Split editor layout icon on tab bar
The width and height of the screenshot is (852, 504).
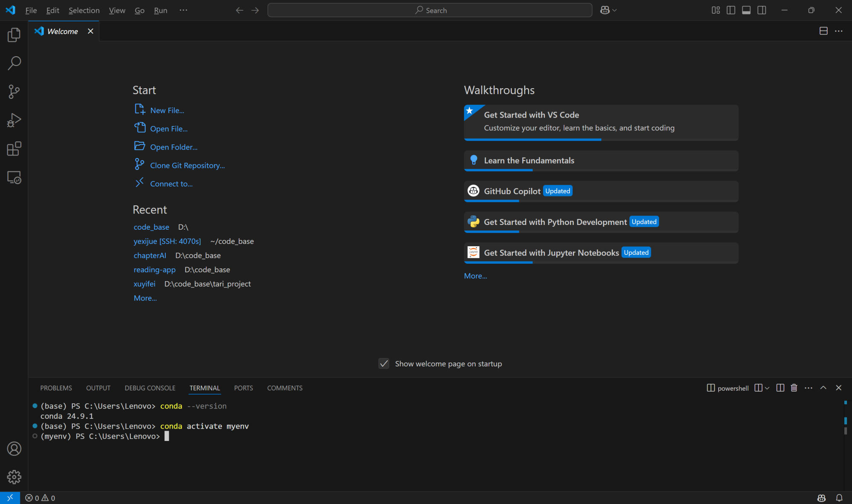pyautogui.click(x=823, y=31)
